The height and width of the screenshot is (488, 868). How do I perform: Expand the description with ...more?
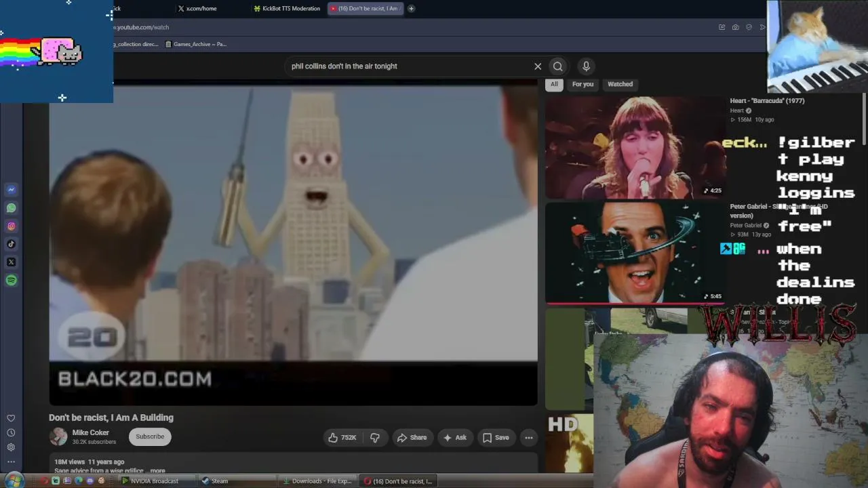coord(157,470)
